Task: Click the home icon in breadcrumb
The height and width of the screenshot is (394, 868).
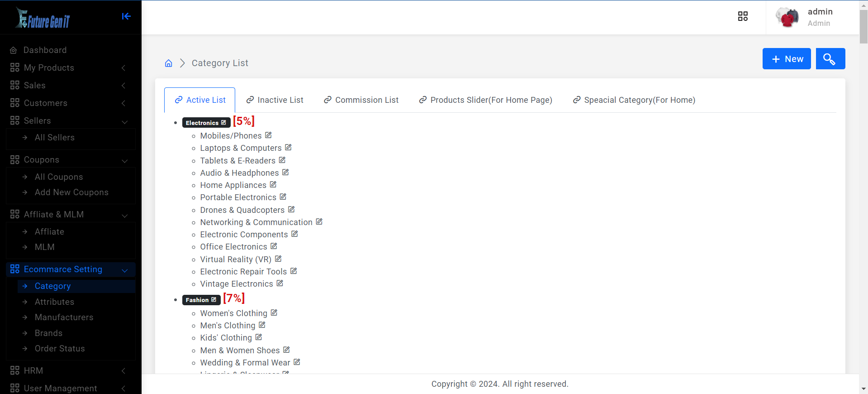Action: point(168,63)
